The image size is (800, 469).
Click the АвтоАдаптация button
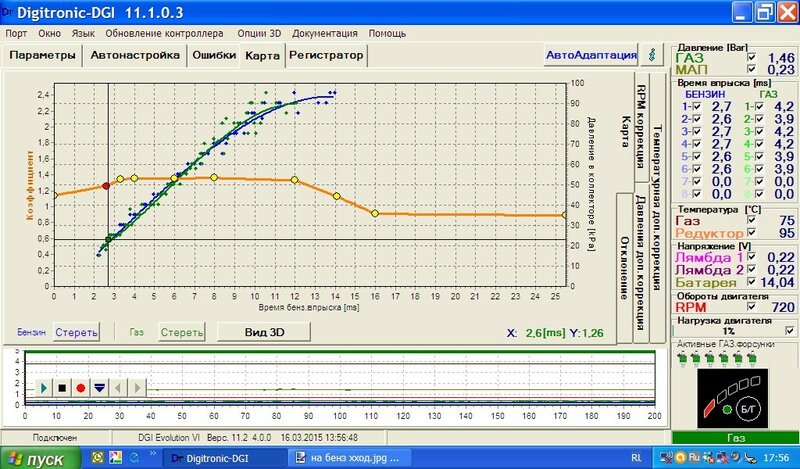pyautogui.click(x=590, y=55)
